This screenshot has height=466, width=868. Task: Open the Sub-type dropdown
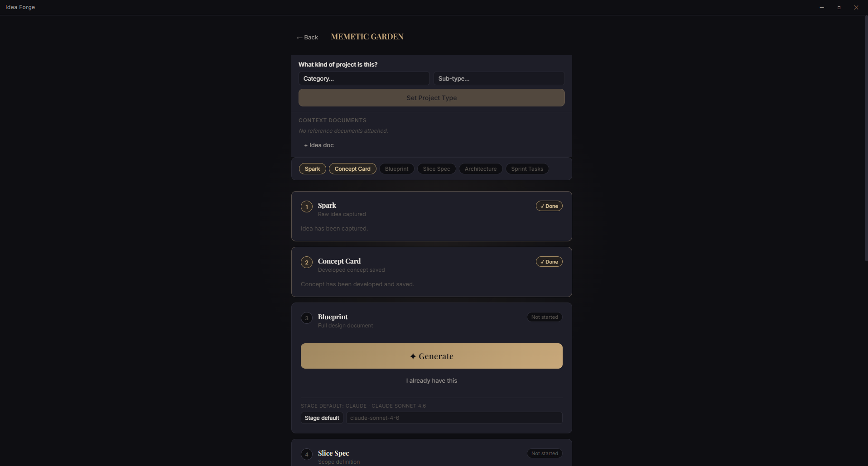499,78
